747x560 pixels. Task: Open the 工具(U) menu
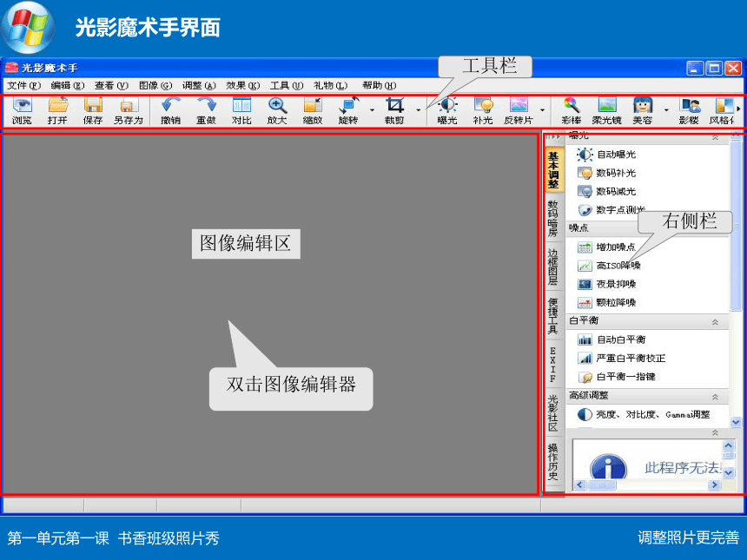(x=287, y=86)
